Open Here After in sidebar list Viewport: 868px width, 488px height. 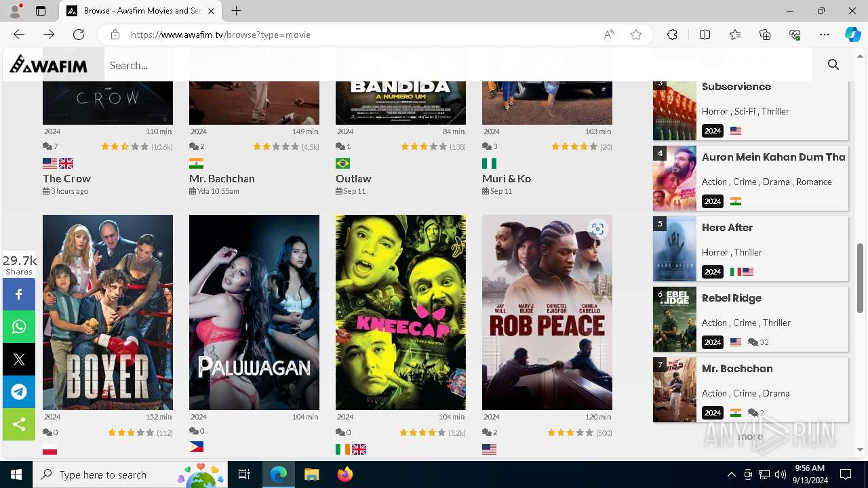tap(727, 228)
